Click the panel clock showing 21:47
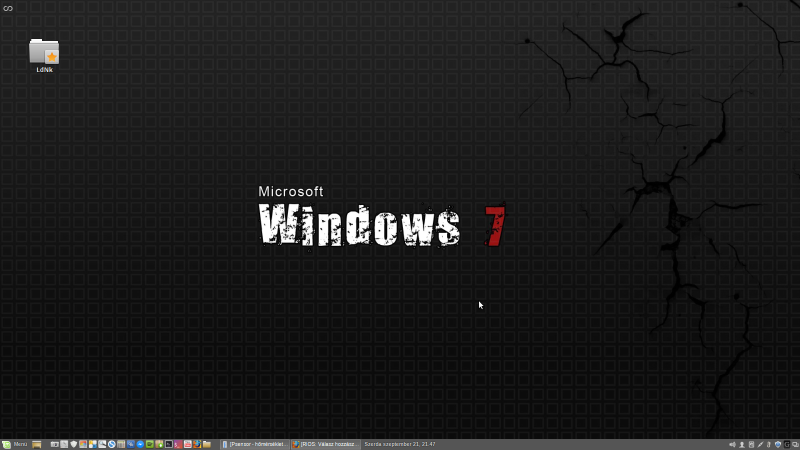 [400, 444]
